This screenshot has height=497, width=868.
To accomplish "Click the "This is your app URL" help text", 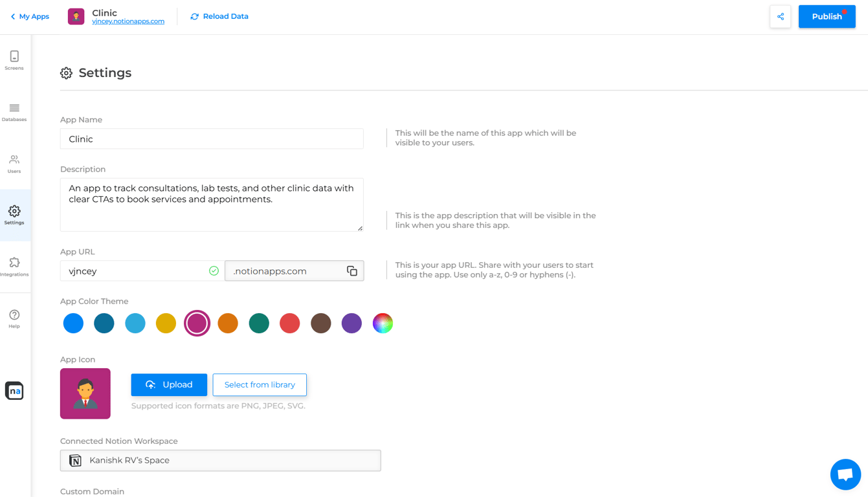I will (495, 270).
